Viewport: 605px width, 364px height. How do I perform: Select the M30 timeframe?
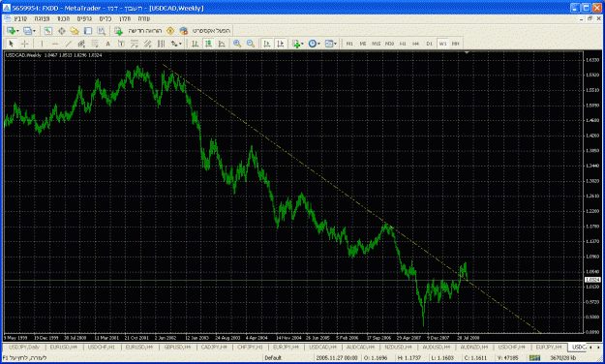tap(389, 44)
